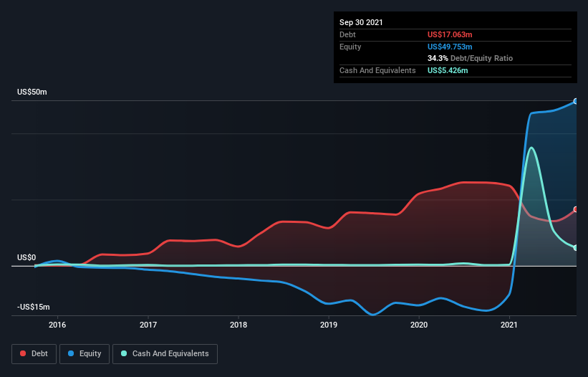Click the US$5.426m cash value
The width and height of the screenshot is (588, 377).
pos(448,70)
